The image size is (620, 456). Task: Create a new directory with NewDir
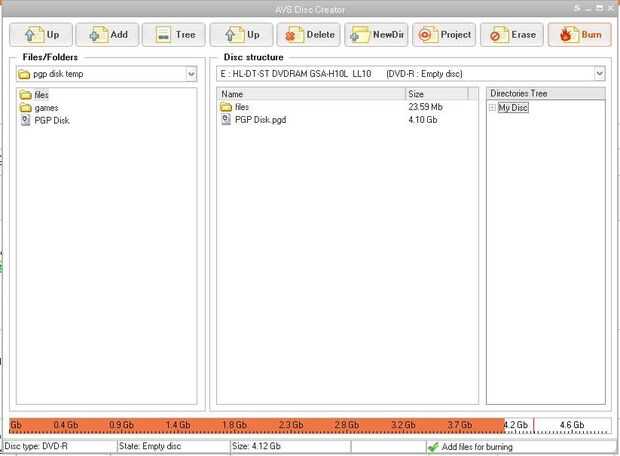pyautogui.click(x=376, y=35)
